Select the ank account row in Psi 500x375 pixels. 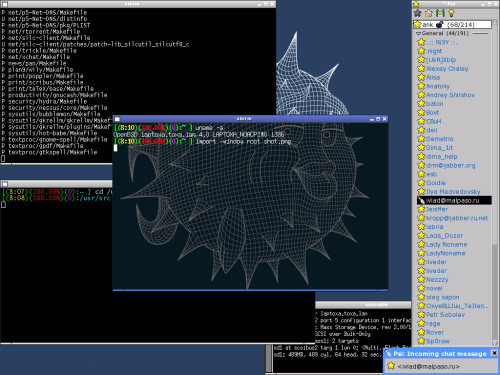point(452,24)
